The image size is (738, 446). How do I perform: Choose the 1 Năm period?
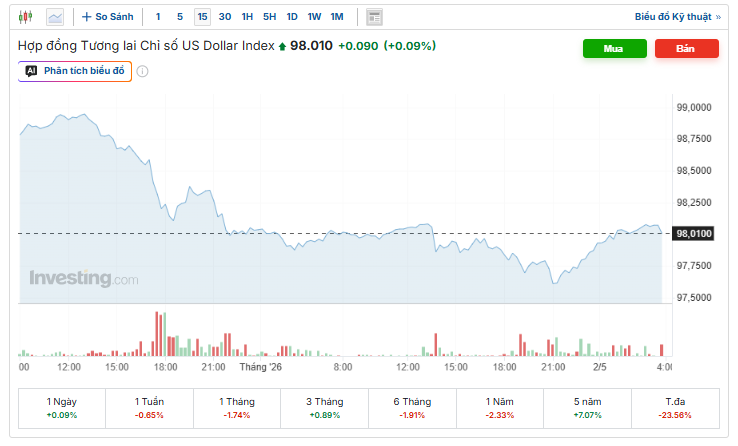coord(500,408)
